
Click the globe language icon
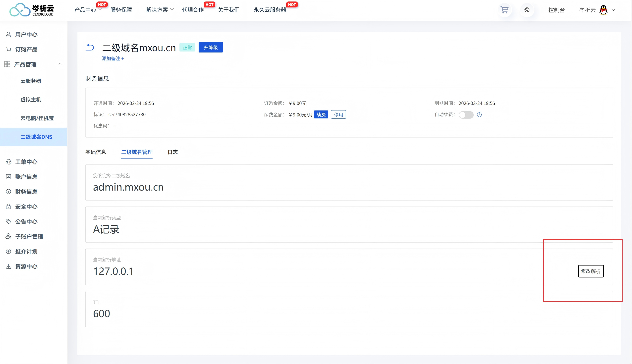point(527,10)
